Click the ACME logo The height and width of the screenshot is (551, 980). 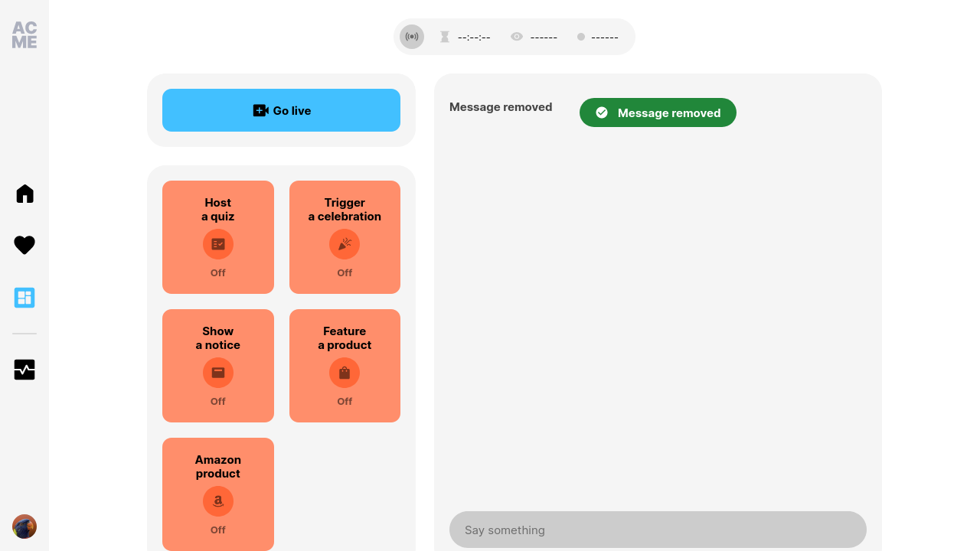tap(24, 35)
